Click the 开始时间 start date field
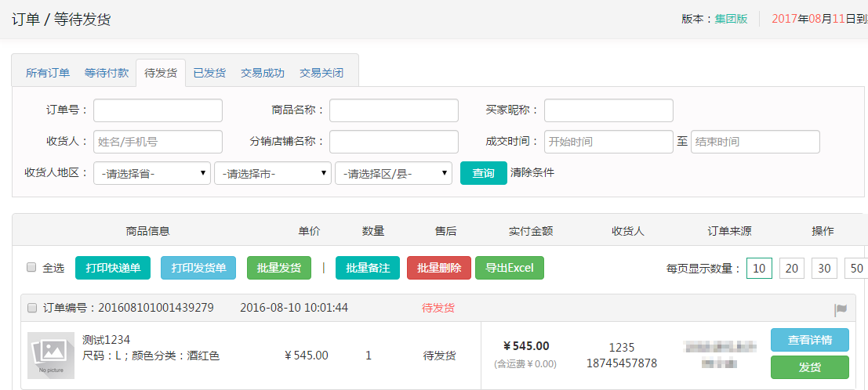The height and width of the screenshot is (390, 868). [608, 142]
